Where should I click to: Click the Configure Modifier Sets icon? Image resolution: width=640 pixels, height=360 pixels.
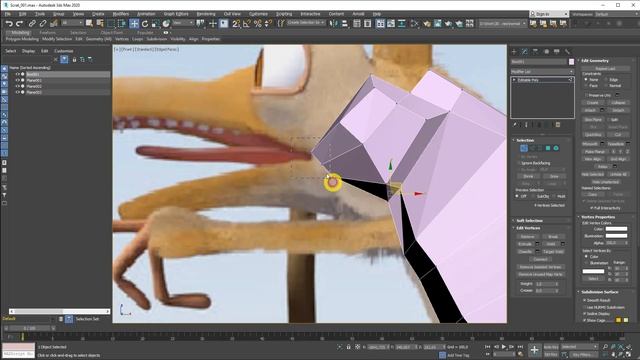558,125
